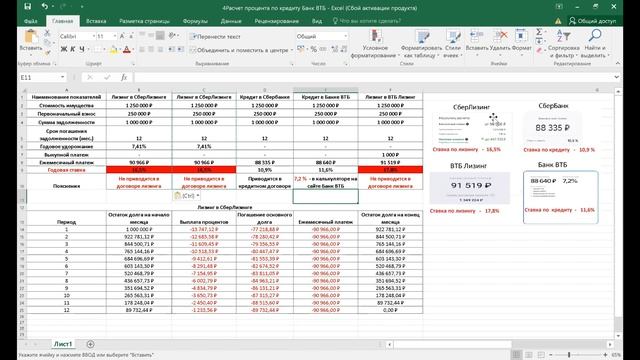The height and width of the screenshot is (360, 640).
Task: Toggle Wrap Text (Перенести текст)
Action: (216, 36)
